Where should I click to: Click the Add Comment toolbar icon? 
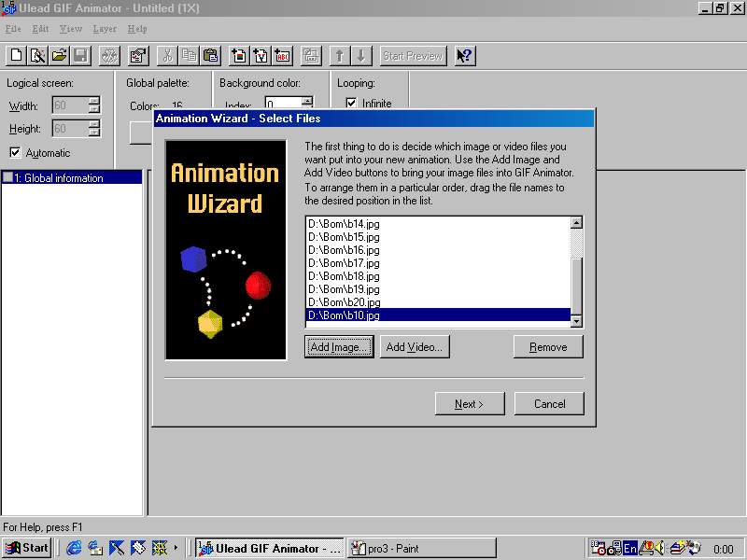click(x=282, y=56)
